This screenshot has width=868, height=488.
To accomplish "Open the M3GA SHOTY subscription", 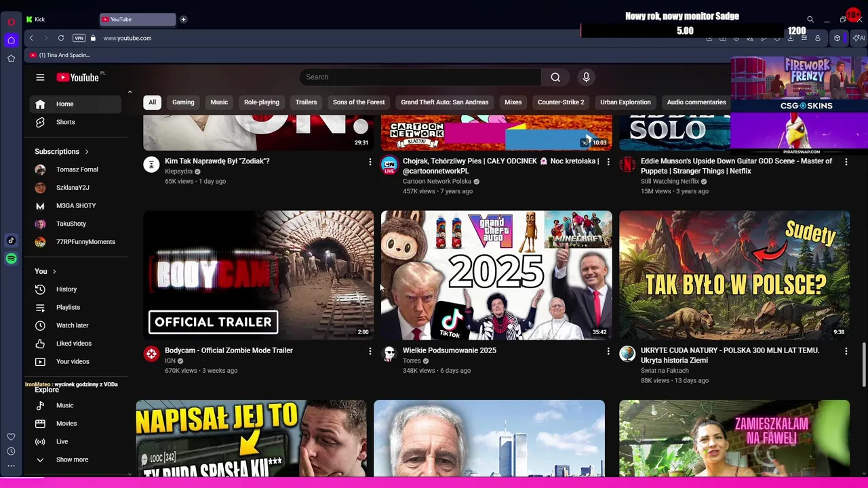I will click(x=75, y=205).
